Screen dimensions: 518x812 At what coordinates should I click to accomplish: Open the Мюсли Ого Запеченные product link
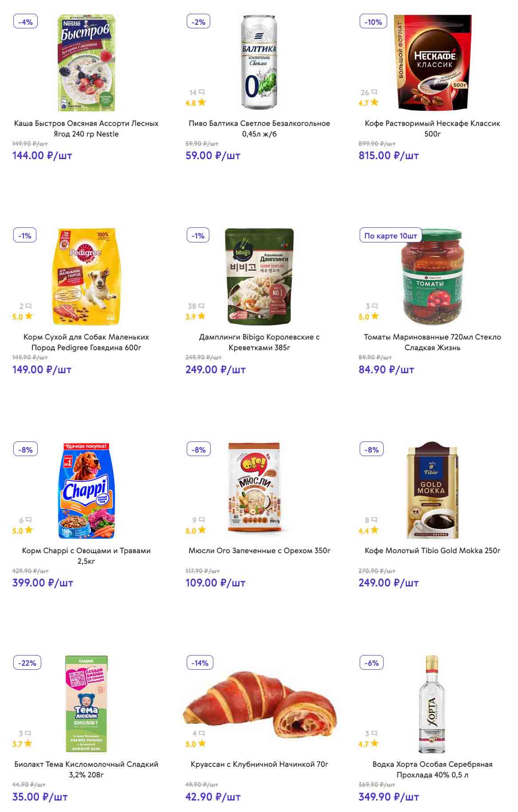[x=259, y=550]
